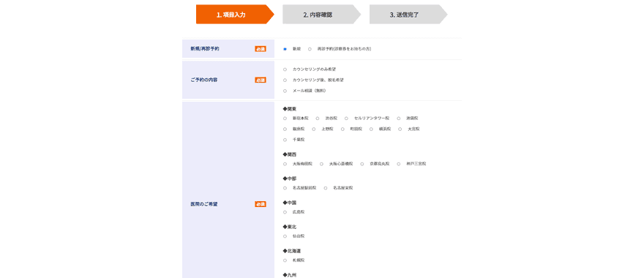
Task: Choose メール相談（無料） option
Action: [x=285, y=91]
